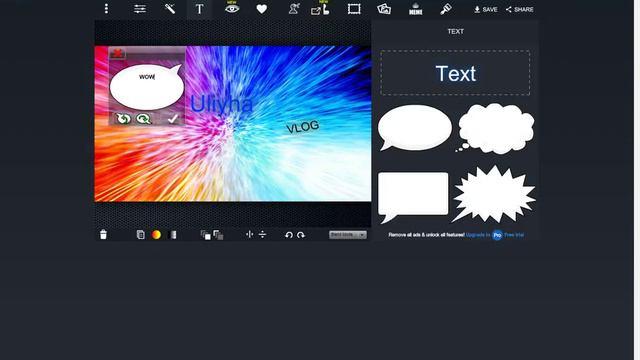
Task: Choose the rectangular speech bubble
Action: [x=413, y=197]
